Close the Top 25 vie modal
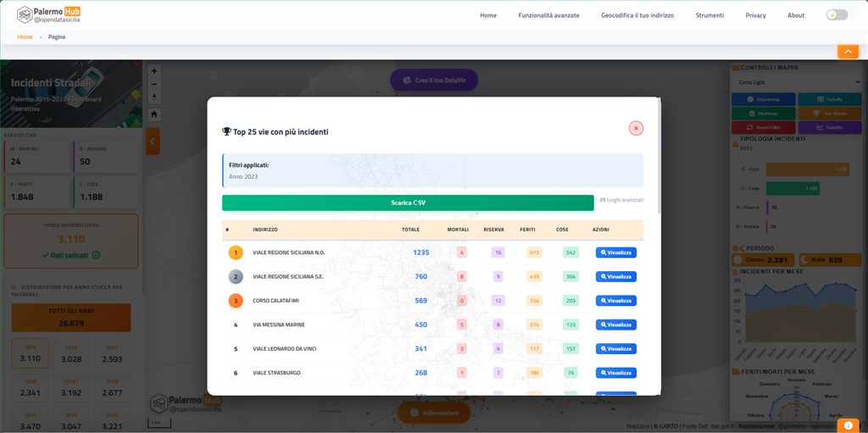 click(x=636, y=128)
